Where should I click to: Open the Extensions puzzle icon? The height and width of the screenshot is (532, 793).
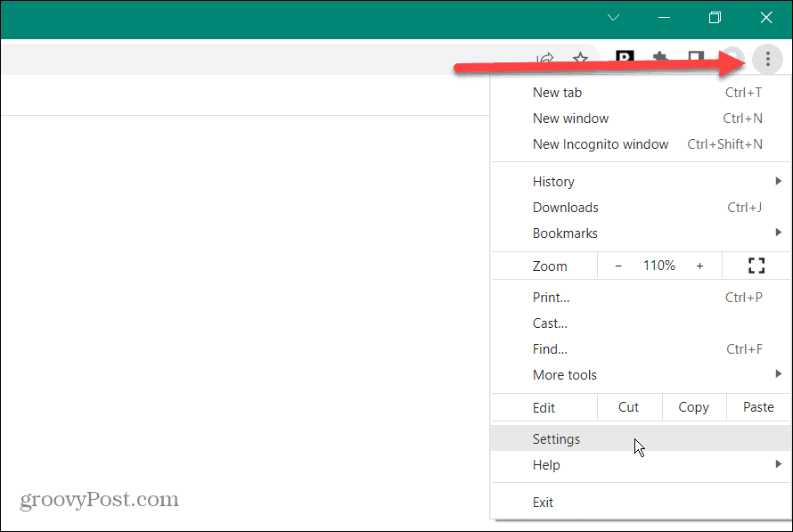660,57
